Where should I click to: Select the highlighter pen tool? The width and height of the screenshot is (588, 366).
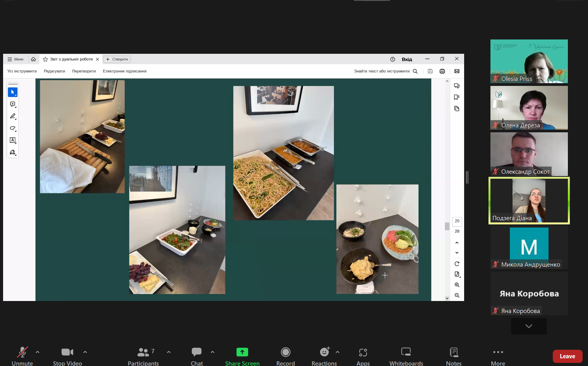(x=13, y=116)
